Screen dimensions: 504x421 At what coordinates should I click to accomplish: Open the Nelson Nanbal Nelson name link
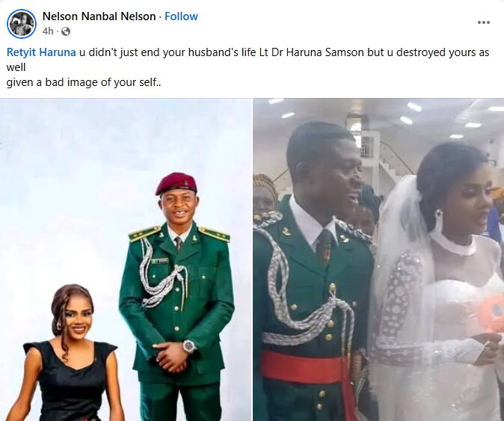pyautogui.click(x=99, y=16)
